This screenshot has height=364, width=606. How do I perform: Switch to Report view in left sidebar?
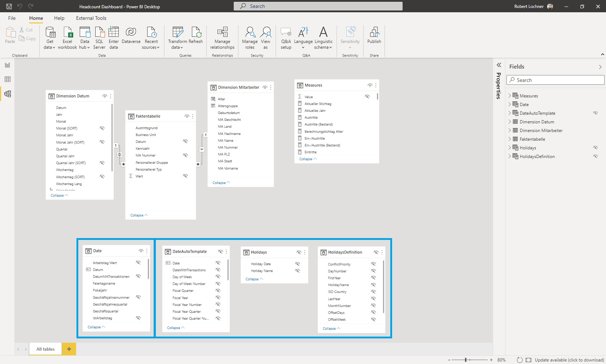[x=7, y=65]
